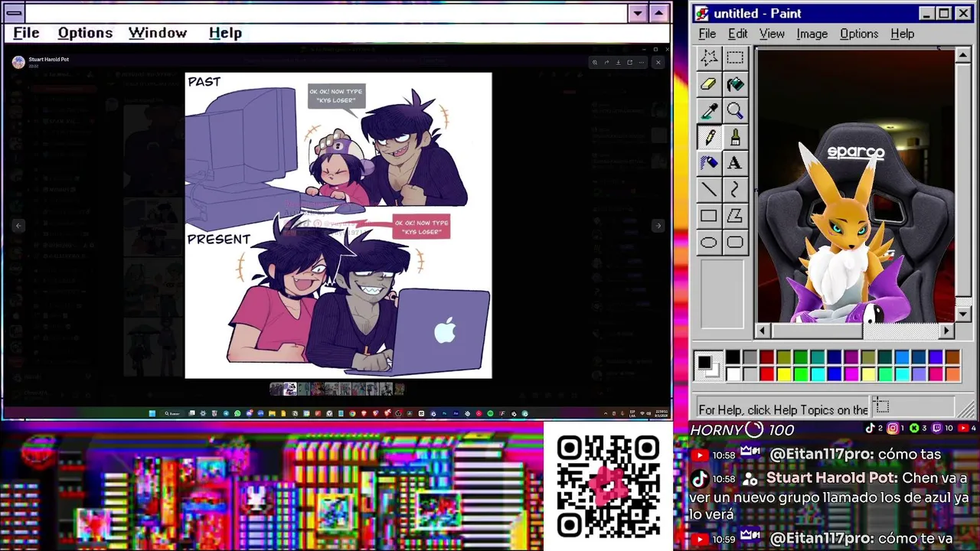
Task: Choose the Brush tool in Paint
Action: click(x=735, y=137)
